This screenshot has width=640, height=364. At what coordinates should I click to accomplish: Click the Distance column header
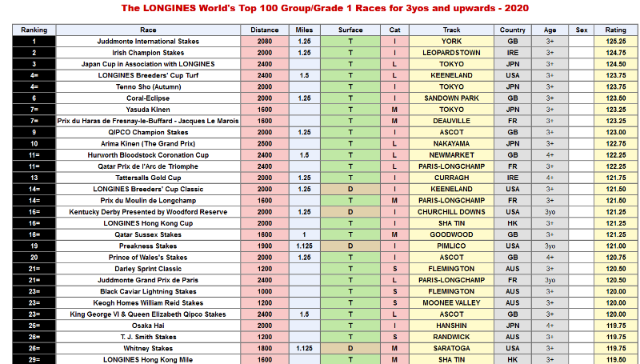pos(264,30)
